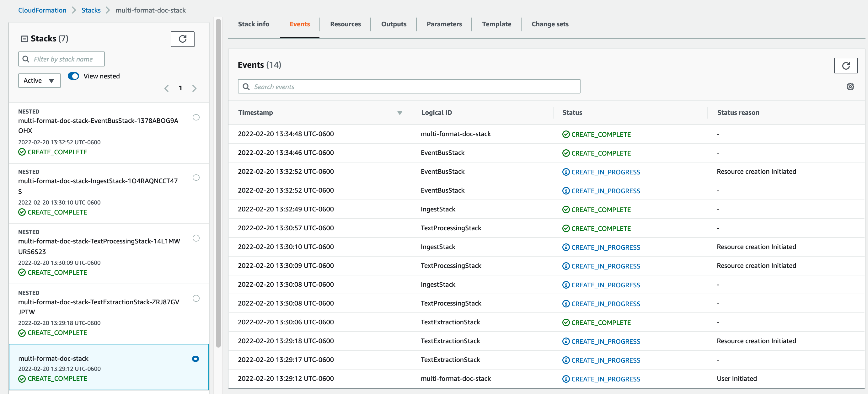Click the search events magnifier icon
Screen dimensions: 868x394
pos(246,87)
